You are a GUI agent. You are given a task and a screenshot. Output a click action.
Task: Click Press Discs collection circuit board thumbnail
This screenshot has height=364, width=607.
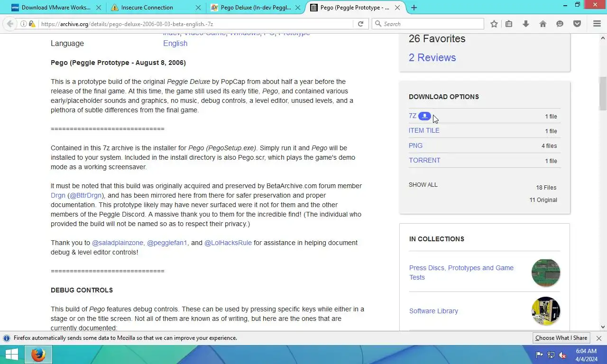pos(546,273)
